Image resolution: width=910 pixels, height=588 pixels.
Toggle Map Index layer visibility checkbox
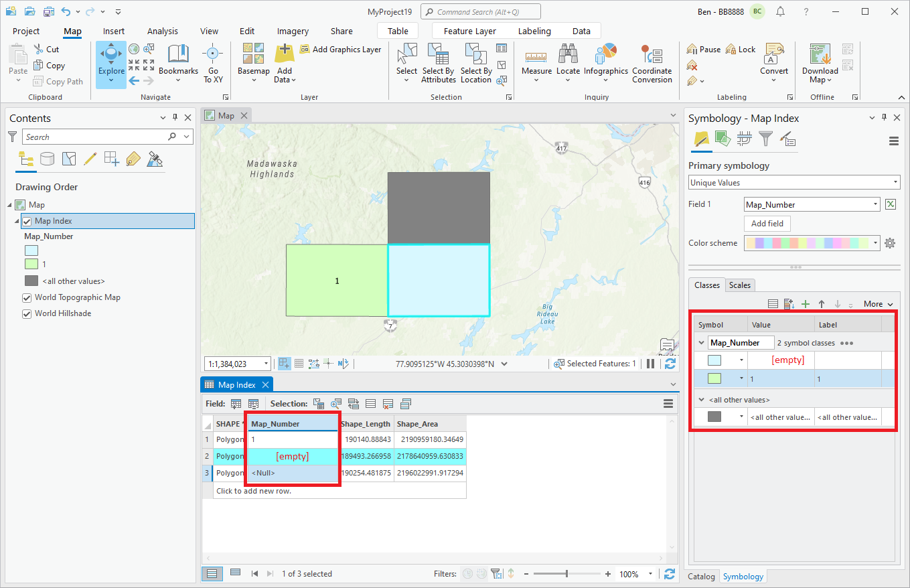pos(27,221)
